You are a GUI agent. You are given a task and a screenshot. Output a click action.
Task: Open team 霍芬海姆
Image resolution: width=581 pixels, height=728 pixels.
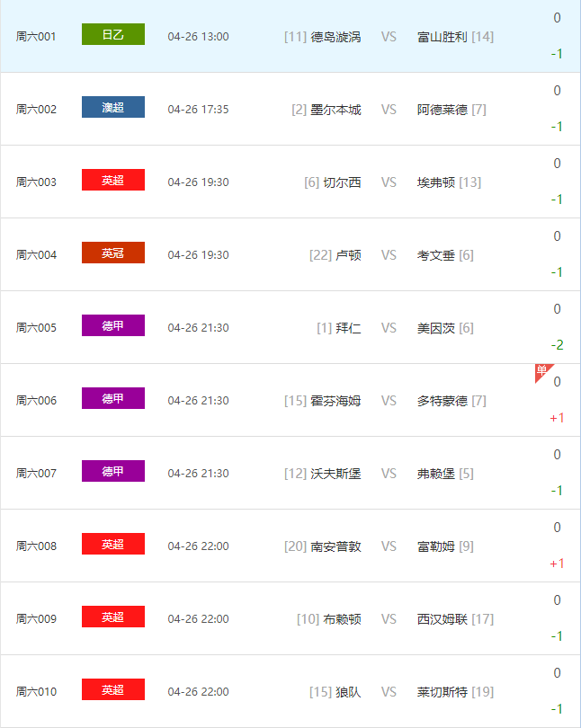click(x=335, y=401)
